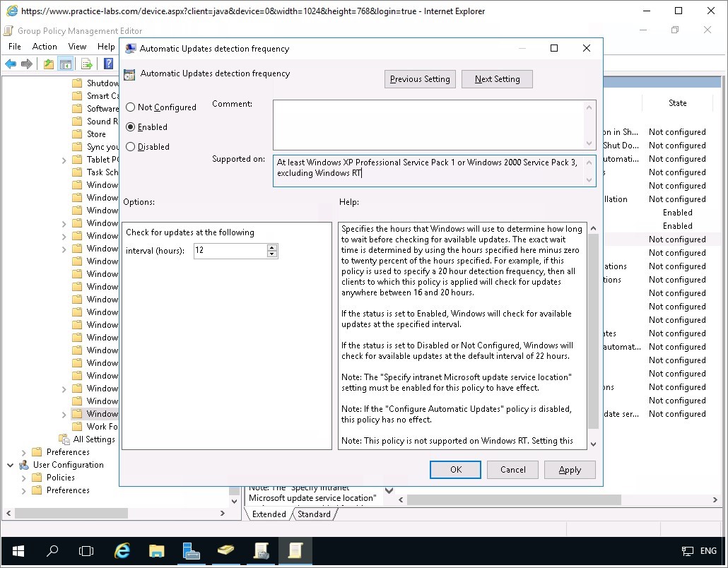Select the Enabled radio button
This screenshot has width=728, height=568.
130,127
